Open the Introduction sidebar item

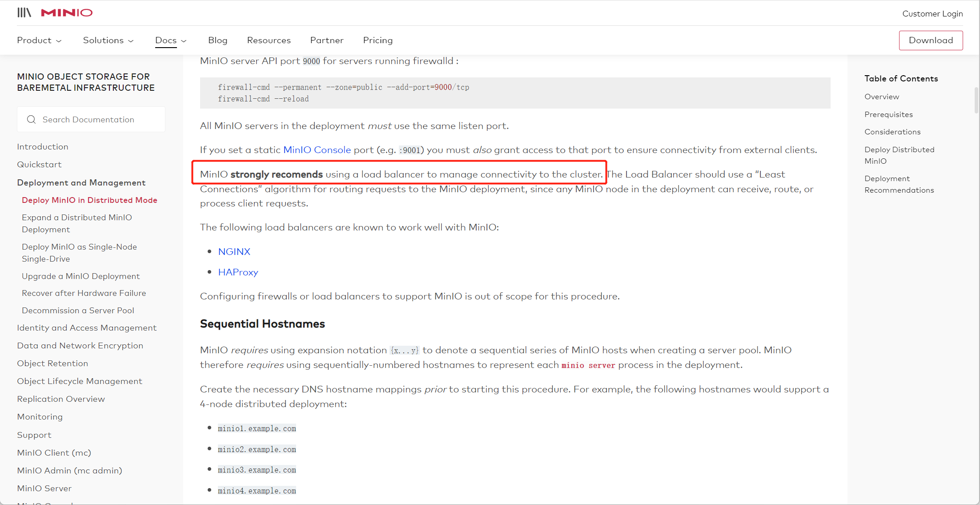click(x=43, y=147)
